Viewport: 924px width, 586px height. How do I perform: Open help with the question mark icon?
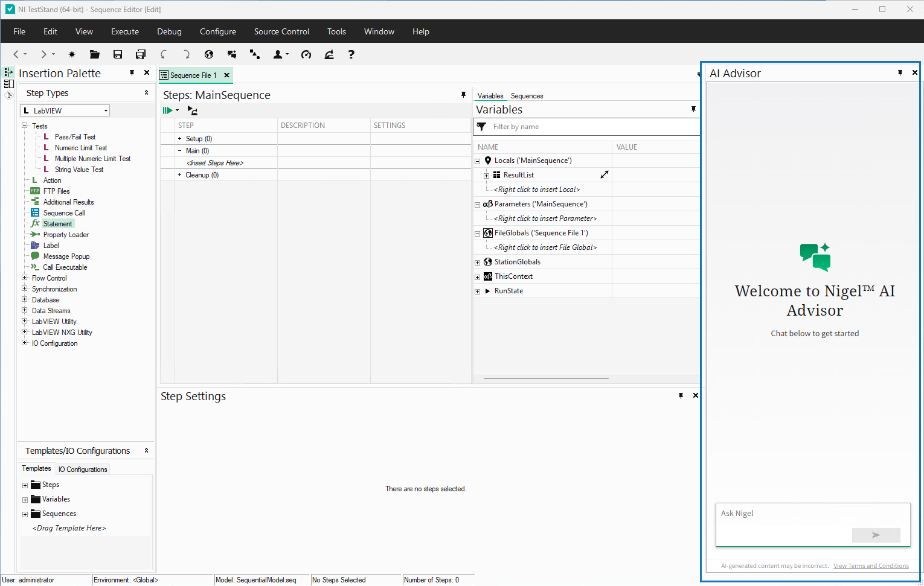pos(351,54)
